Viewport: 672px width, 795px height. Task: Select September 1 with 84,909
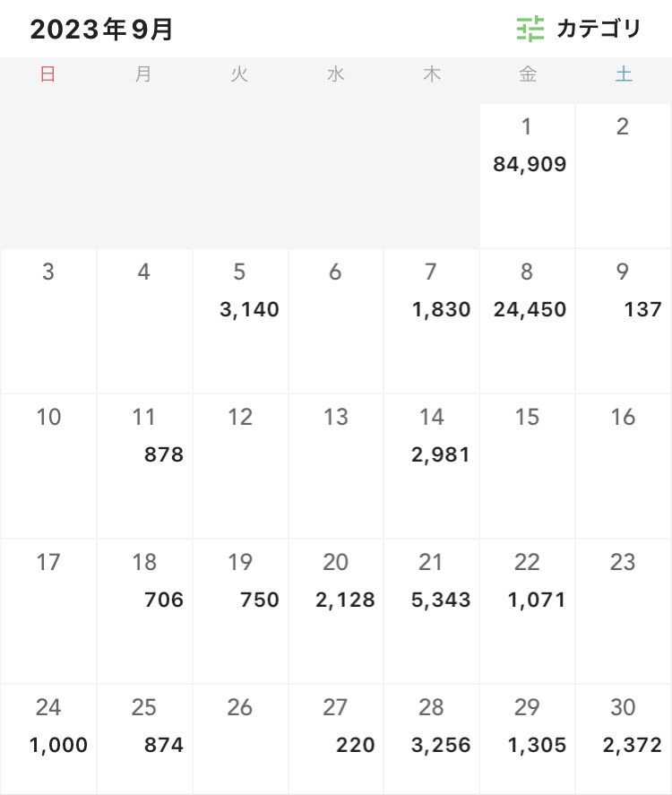(x=527, y=176)
